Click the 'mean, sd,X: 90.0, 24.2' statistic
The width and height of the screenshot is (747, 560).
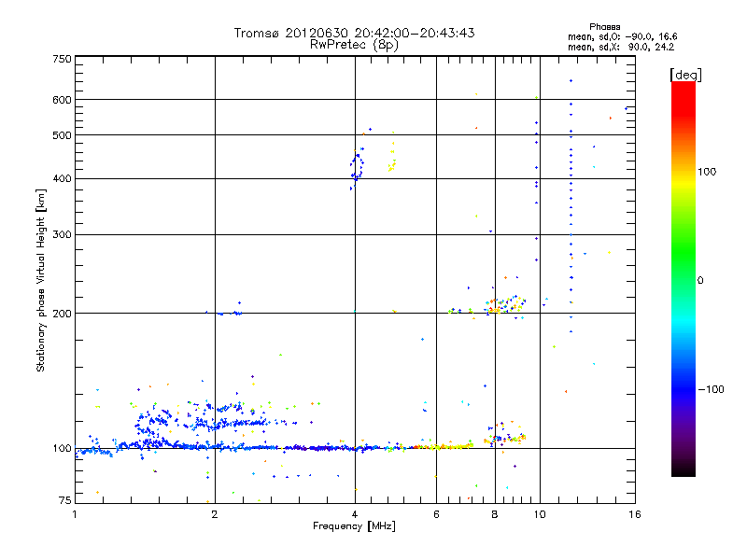coord(621,47)
